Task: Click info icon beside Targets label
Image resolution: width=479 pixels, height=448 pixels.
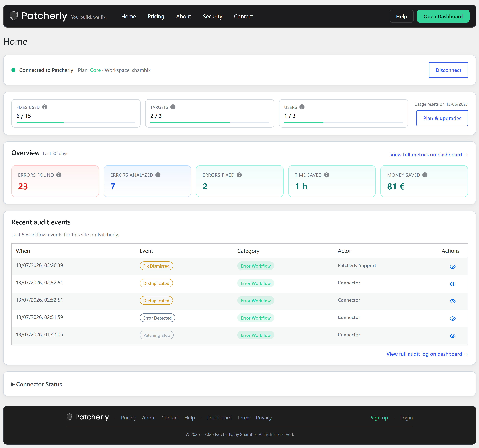Action: pos(173,107)
